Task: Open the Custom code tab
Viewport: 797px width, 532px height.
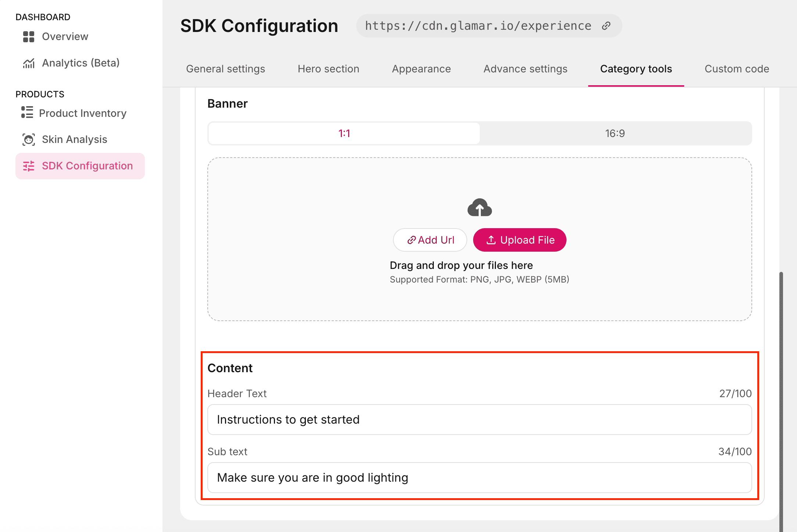Action: (737, 69)
